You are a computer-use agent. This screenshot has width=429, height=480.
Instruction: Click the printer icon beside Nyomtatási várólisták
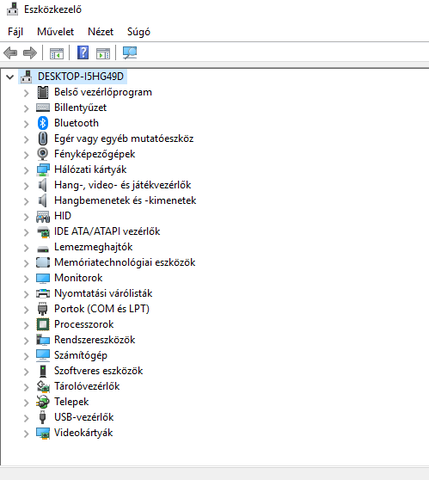(43, 293)
